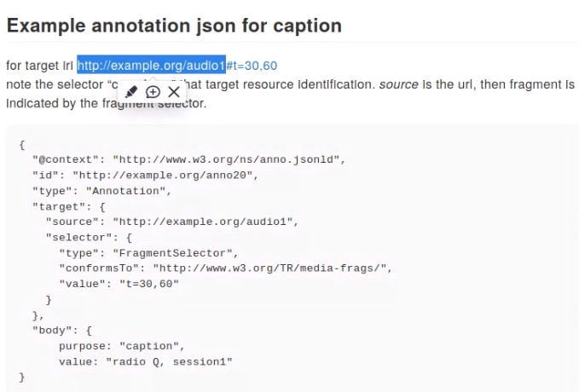The height and width of the screenshot is (392, 579).
Task: Open the highlighted example.org/audio1 link
Action: tap(151, 66)
